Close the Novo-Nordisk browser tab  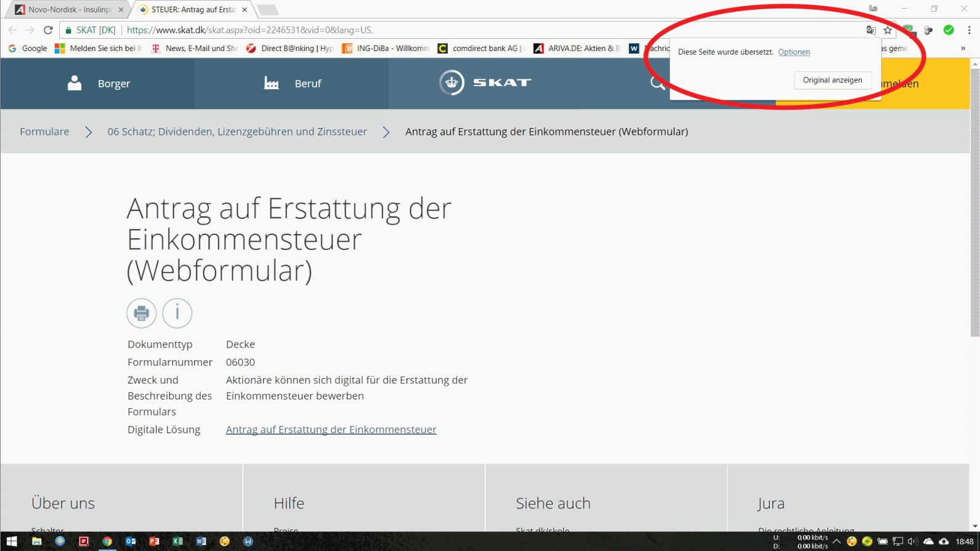pos(121,10)
